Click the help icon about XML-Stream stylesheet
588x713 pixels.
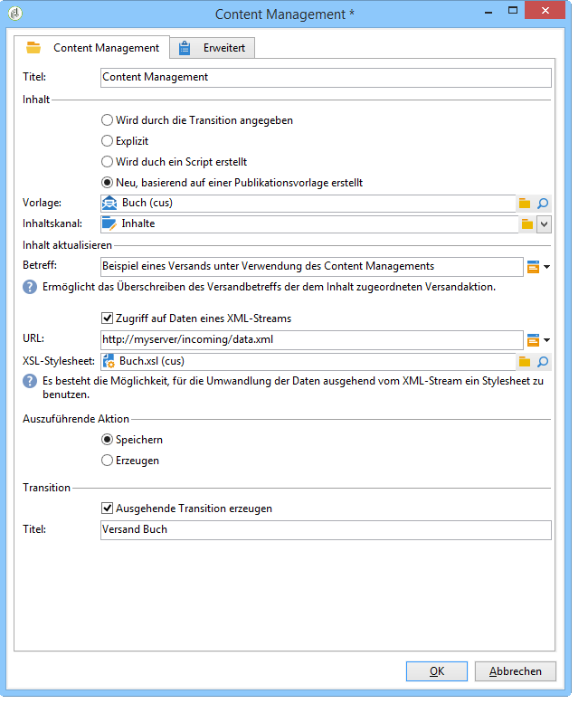[30, 381]
